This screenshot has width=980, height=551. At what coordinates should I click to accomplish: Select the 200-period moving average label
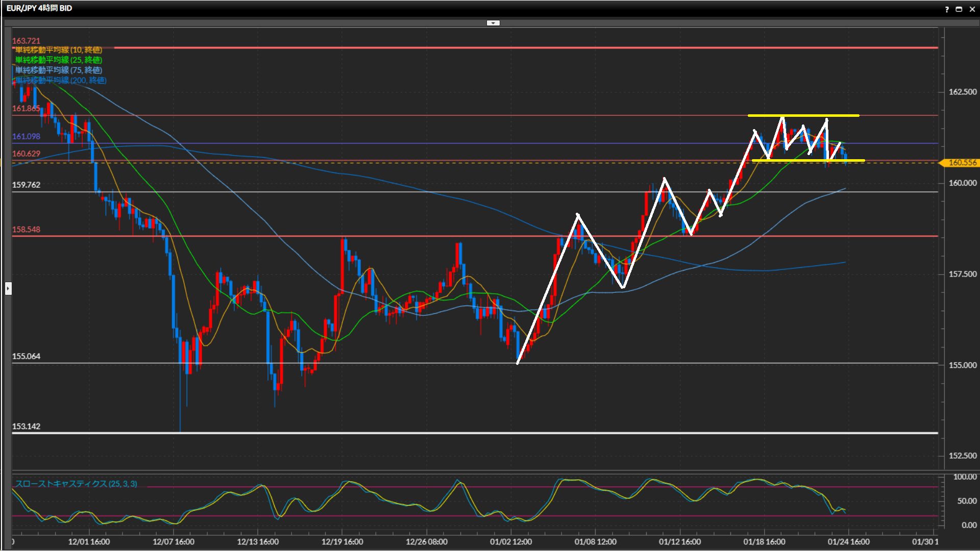coord(61,81)
